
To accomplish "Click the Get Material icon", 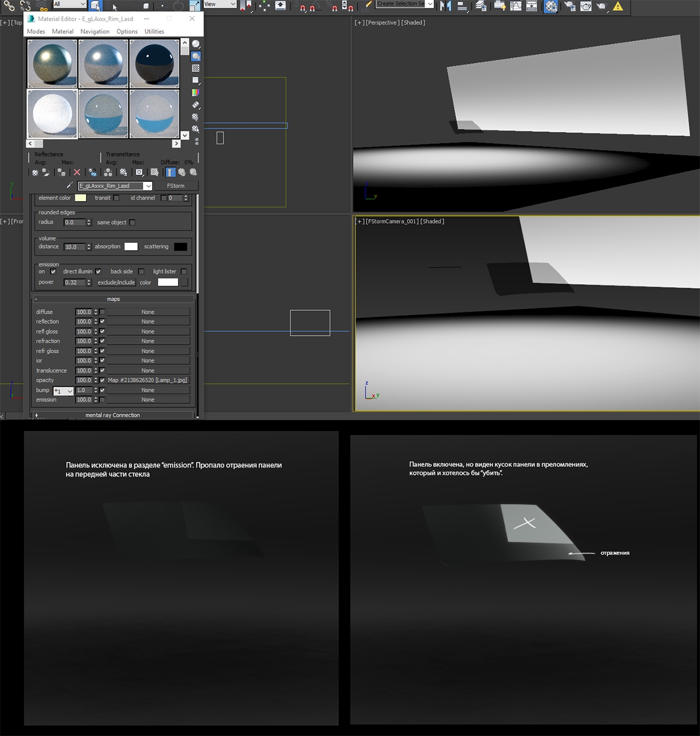I will [35, 172].
